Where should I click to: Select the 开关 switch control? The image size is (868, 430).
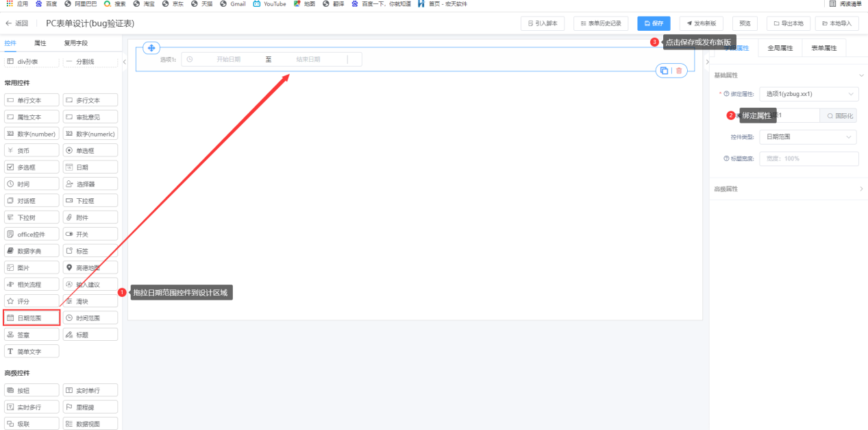(x=90, y=235)
